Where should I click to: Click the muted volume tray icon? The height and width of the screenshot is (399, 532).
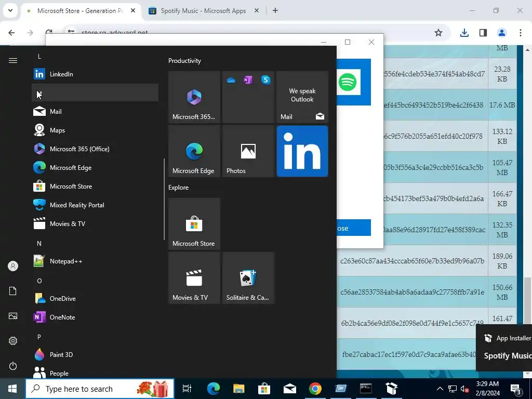pos(464,389)
